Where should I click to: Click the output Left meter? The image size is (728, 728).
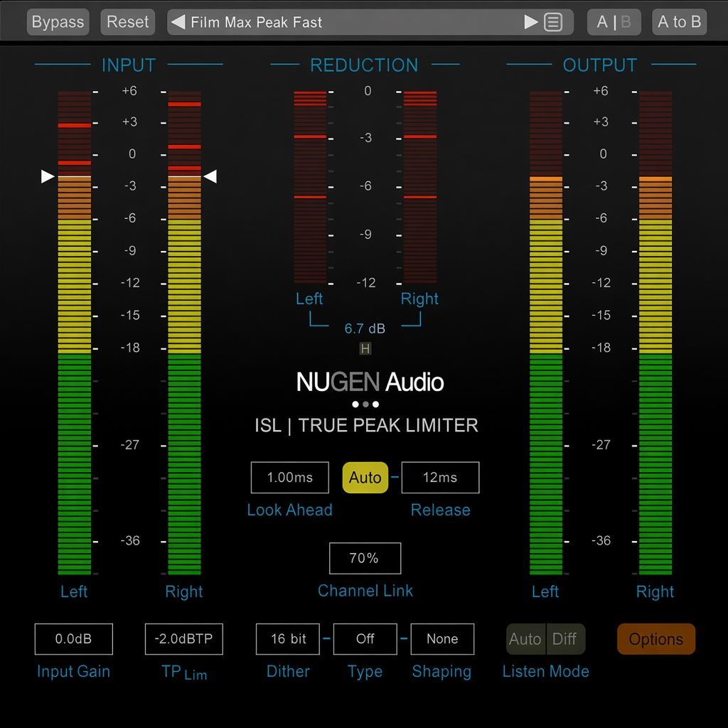tap(546, 333)
